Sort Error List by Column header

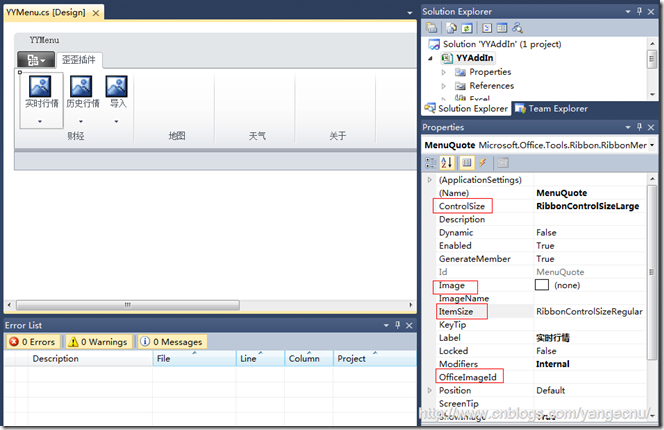[x=309, y=358]
